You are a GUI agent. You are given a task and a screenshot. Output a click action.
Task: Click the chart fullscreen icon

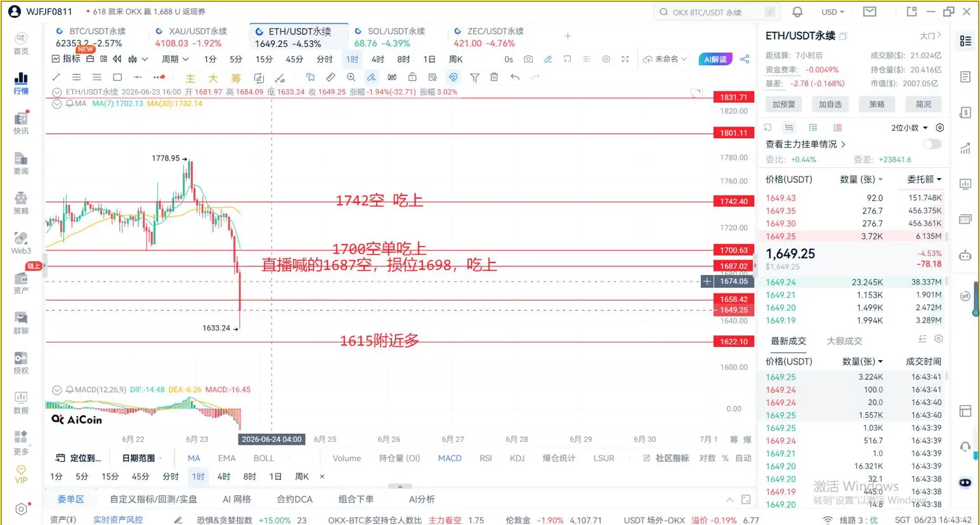pyautogui.click(x=625, y=59)
